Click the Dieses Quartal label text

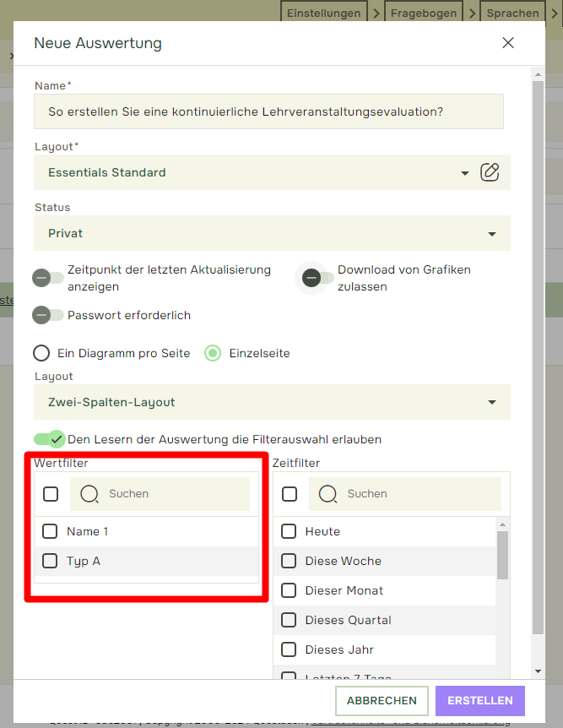(348, 620)
